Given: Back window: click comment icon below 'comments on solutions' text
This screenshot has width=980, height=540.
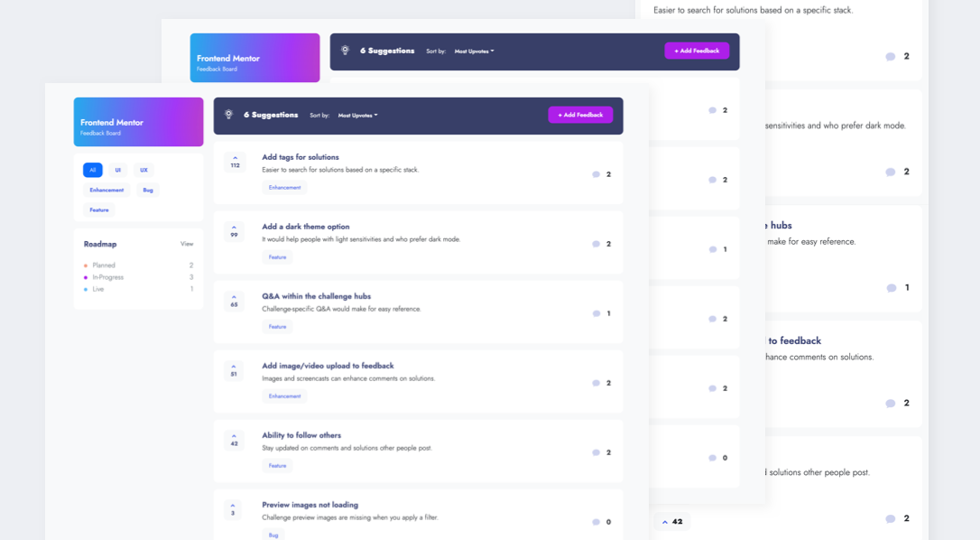Looking at the screenshot, I should 891,404.
